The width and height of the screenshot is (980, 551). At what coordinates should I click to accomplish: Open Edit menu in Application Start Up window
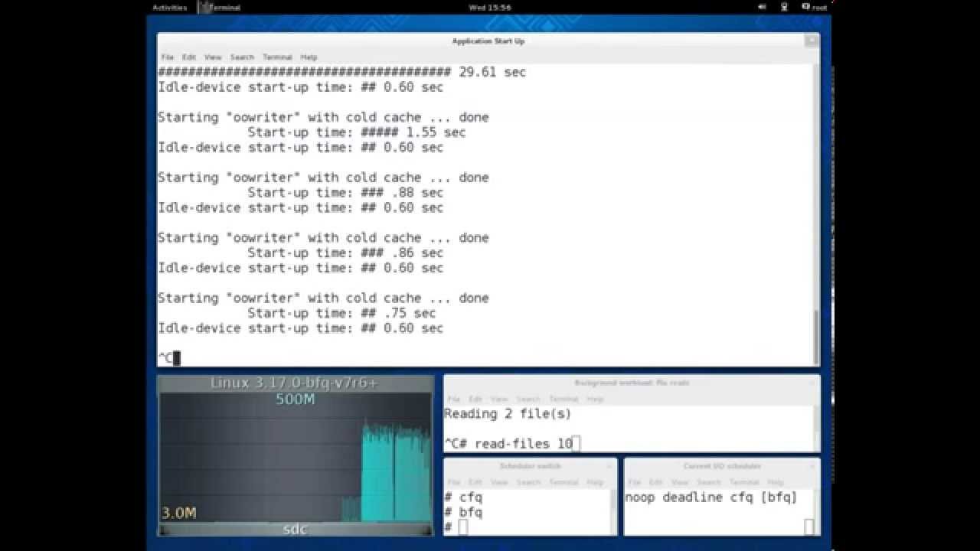[x=189, y=57]
